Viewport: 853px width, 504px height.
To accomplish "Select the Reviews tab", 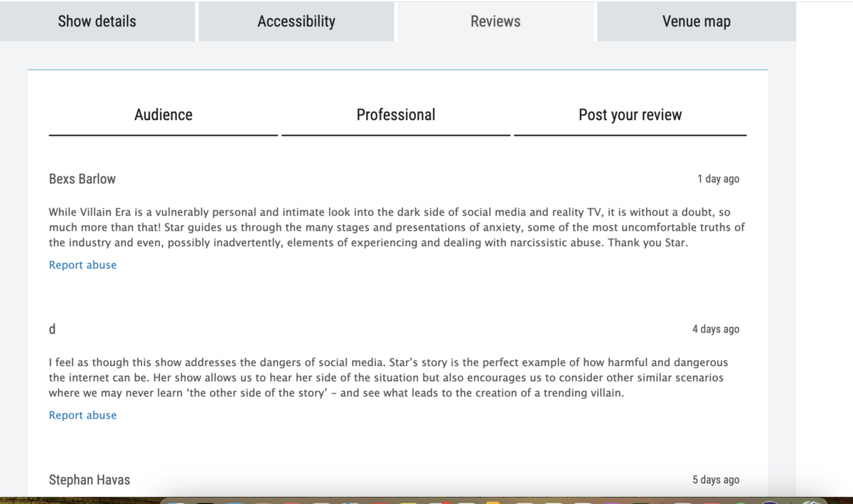I will click(495, 21).
